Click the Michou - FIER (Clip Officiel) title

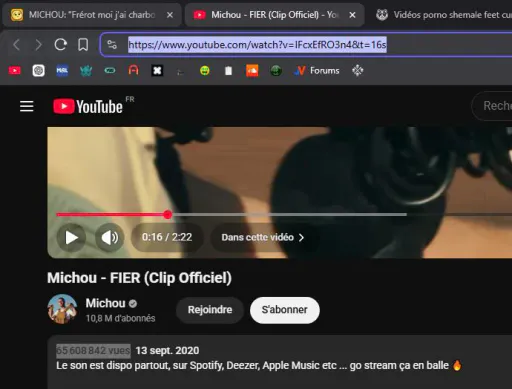pyautogui.click(x=139, y=278)
